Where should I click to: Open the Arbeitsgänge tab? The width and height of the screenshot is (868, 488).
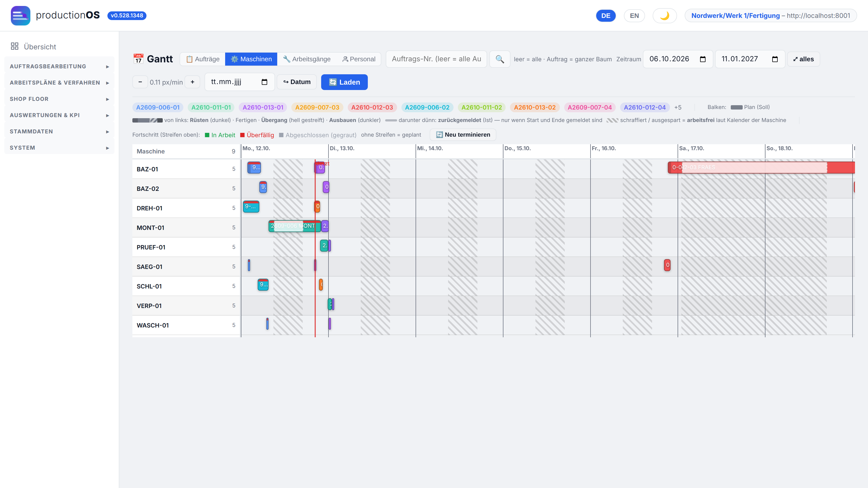tap(307, 59)
